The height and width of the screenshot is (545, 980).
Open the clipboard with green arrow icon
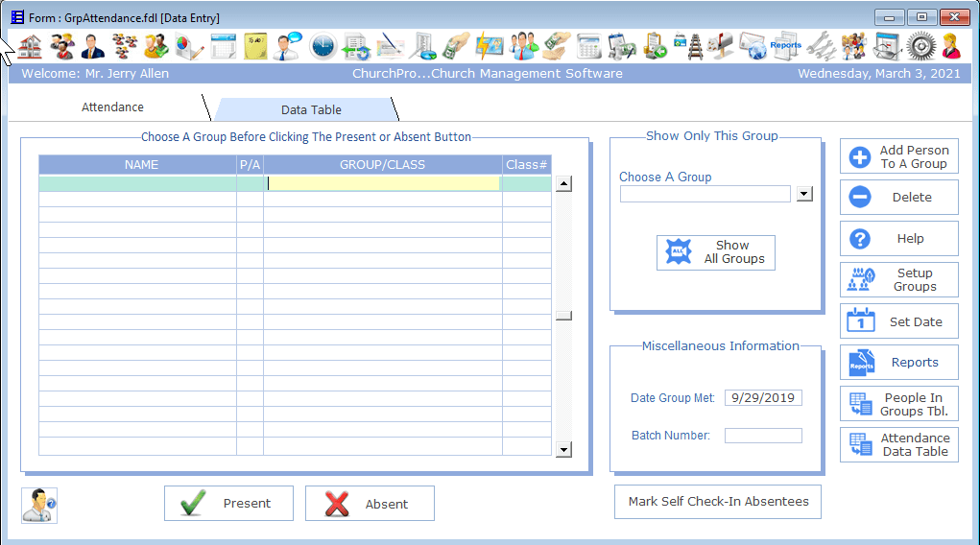[655, 47]
